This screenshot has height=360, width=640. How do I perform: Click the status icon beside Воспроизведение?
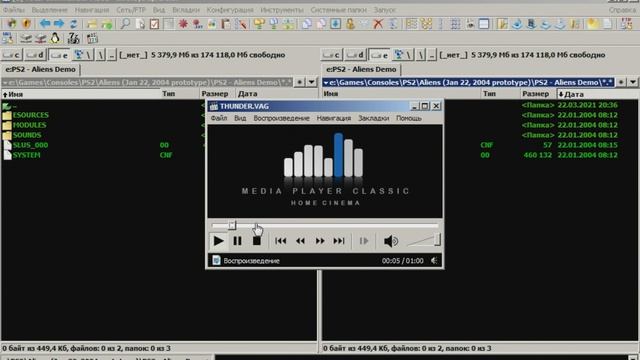point(216,260)
